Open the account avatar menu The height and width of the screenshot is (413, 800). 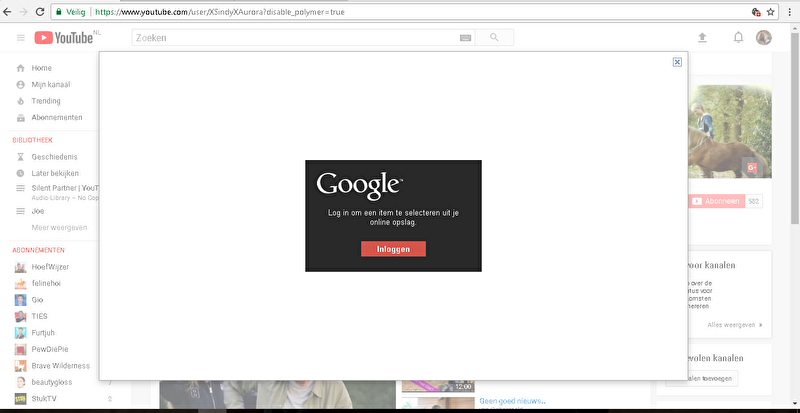[x=764, y=38]
